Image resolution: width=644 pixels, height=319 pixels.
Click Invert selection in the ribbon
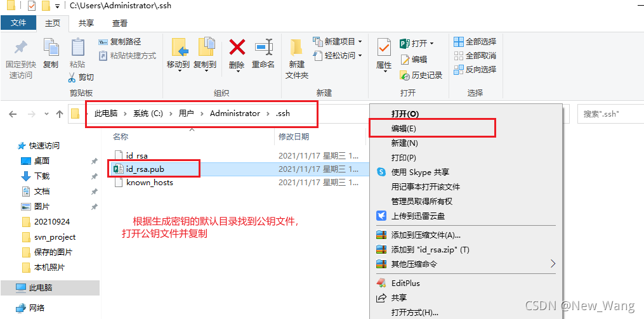point(475,69)
